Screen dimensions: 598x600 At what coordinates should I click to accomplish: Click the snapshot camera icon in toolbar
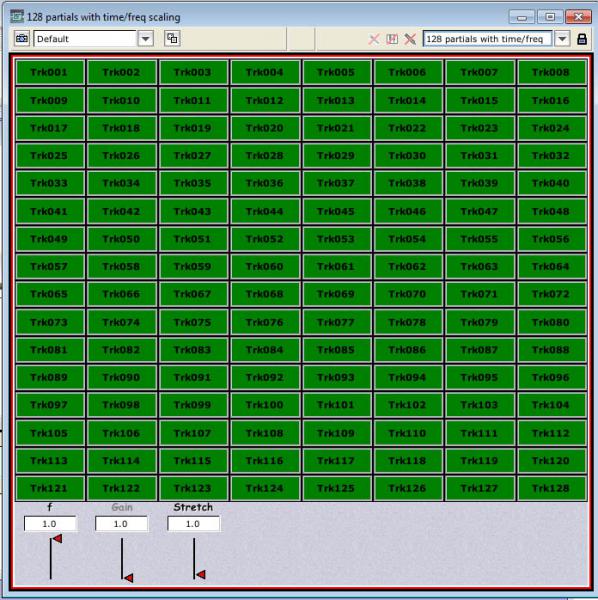click(22, 39)
